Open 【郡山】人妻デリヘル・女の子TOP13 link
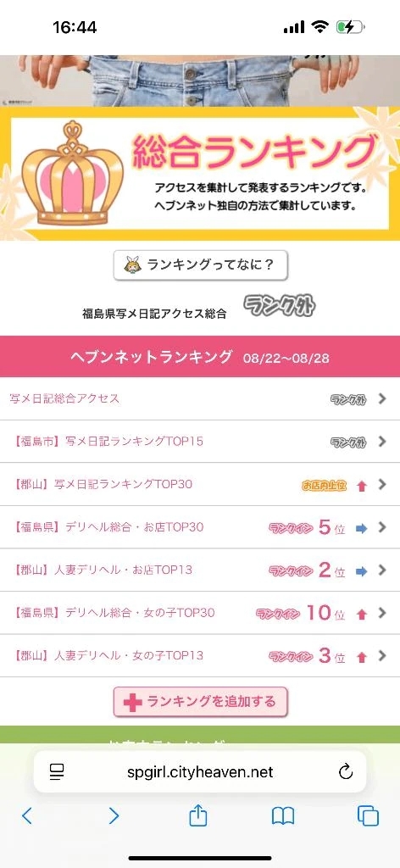400x868 pixels. [x=200, y=656]
